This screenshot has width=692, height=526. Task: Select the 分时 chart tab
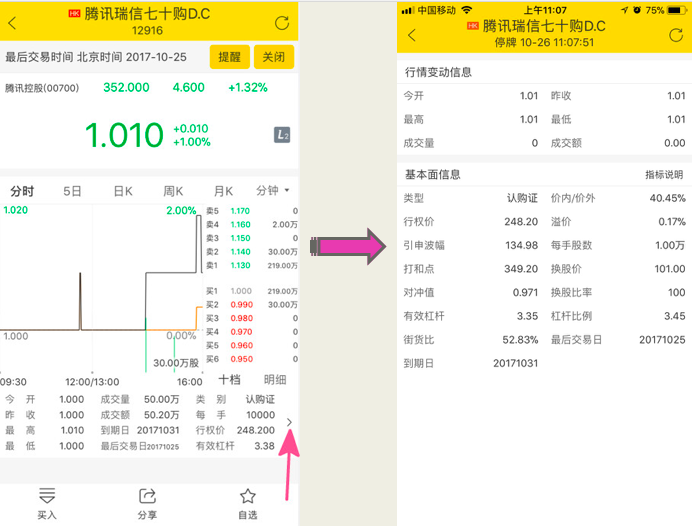[x=22, y=191]
